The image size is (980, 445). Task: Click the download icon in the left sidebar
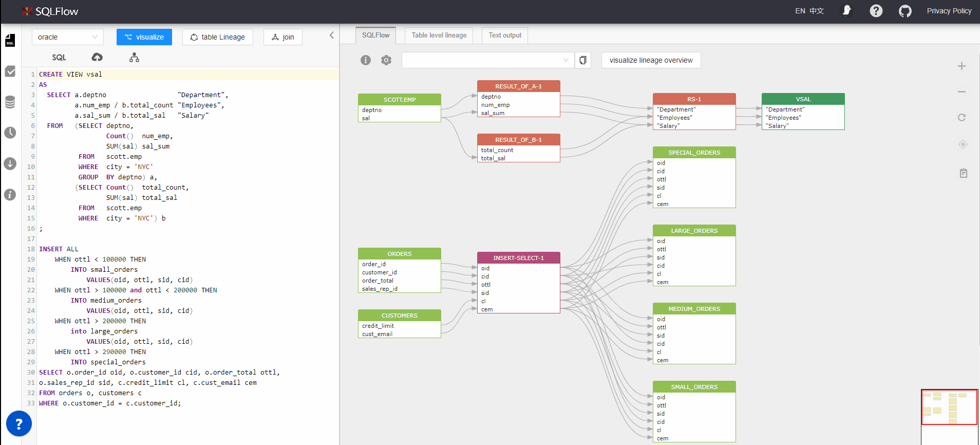tap(10, 164)
